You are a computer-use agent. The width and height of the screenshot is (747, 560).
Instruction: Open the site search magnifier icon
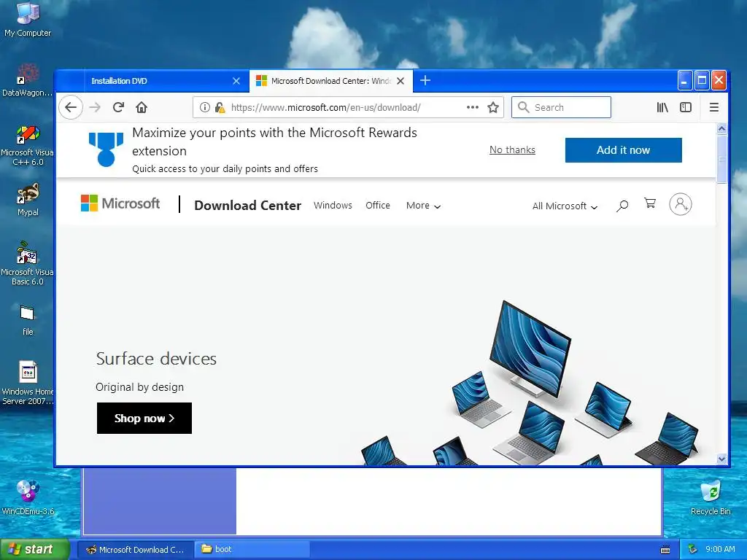[x=622, y=206]
